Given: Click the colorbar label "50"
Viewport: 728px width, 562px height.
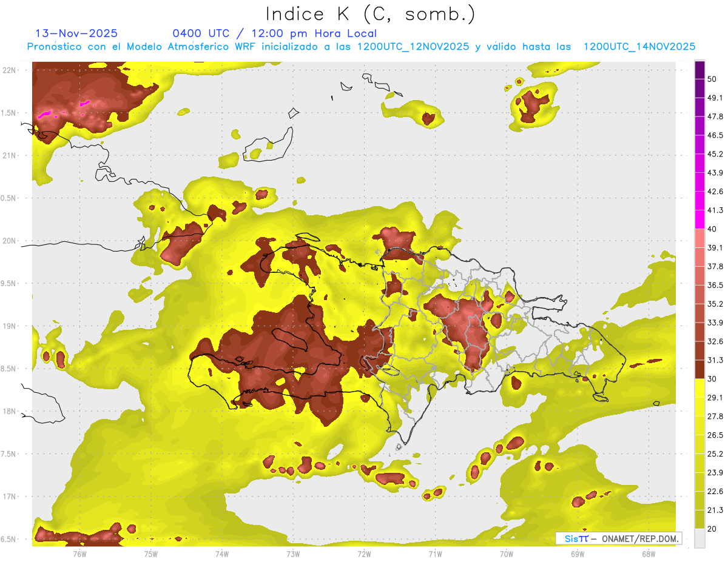Looking at the screenshot, I should pos(712,79).
